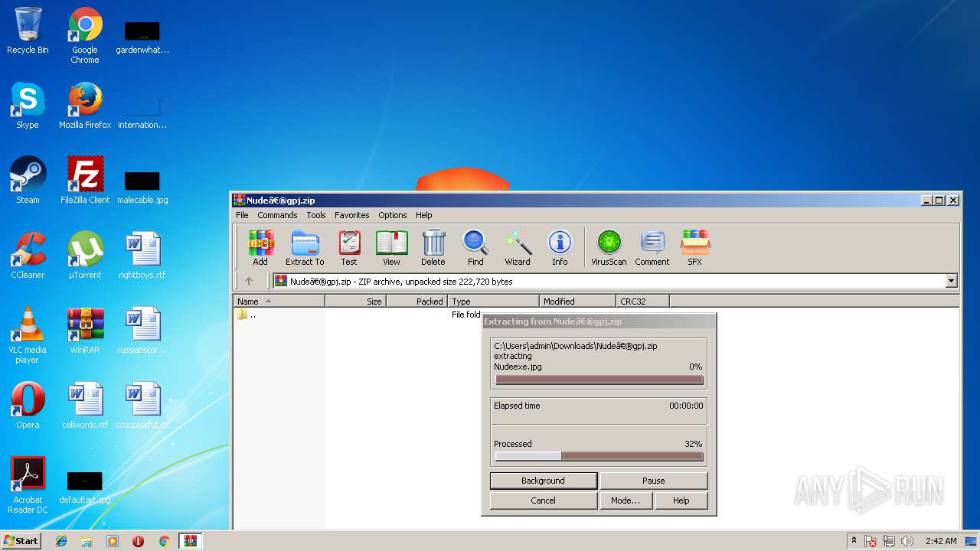
Task: Open the Extract To tool
Action: coord(305,248)
